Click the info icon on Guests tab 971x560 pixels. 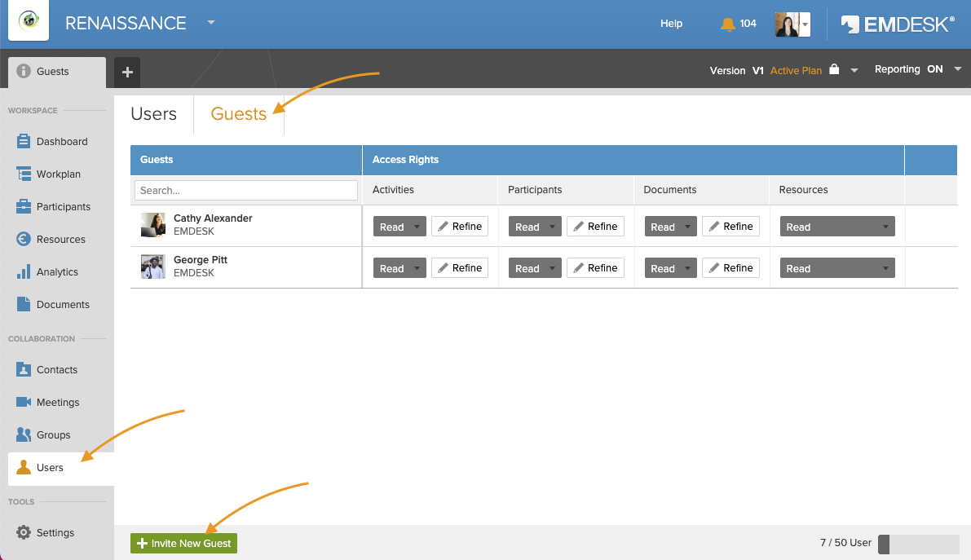[x=24, y=71]
